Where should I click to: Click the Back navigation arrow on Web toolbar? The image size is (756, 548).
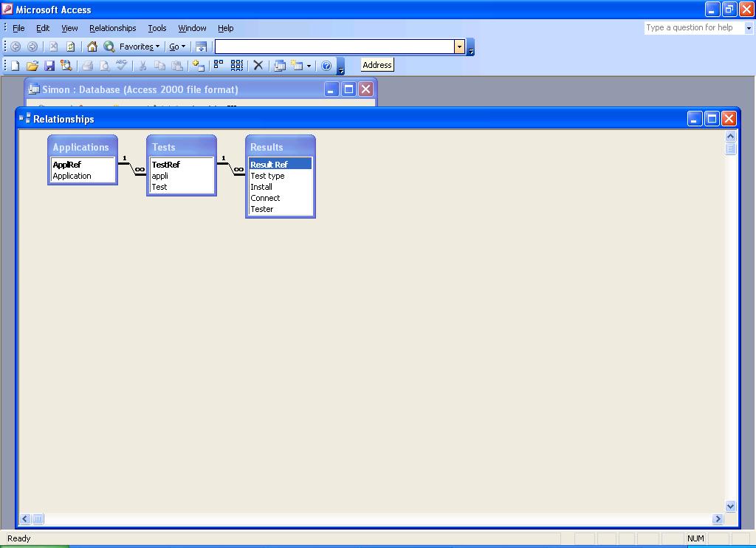coord(16,47)
